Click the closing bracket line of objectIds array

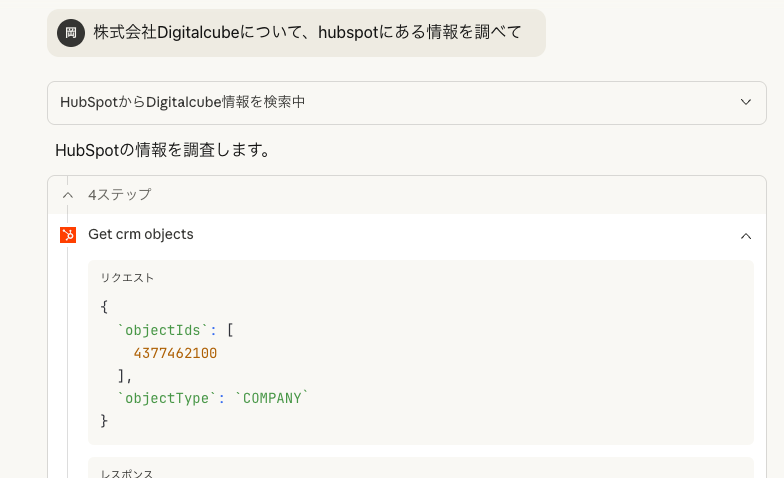click(x=124, y=376)
